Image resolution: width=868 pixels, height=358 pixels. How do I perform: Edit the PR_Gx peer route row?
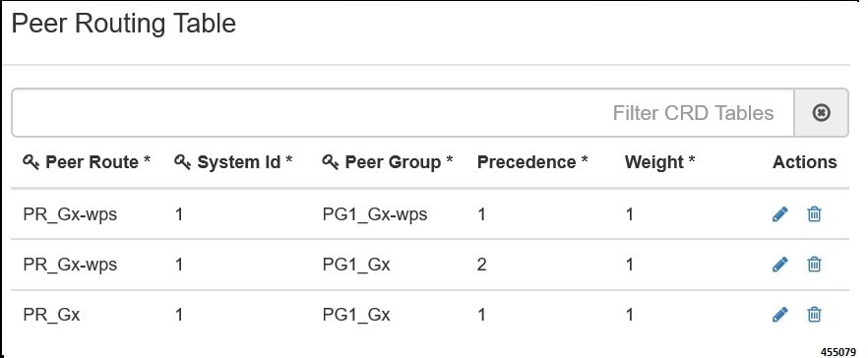click(779, 315)
